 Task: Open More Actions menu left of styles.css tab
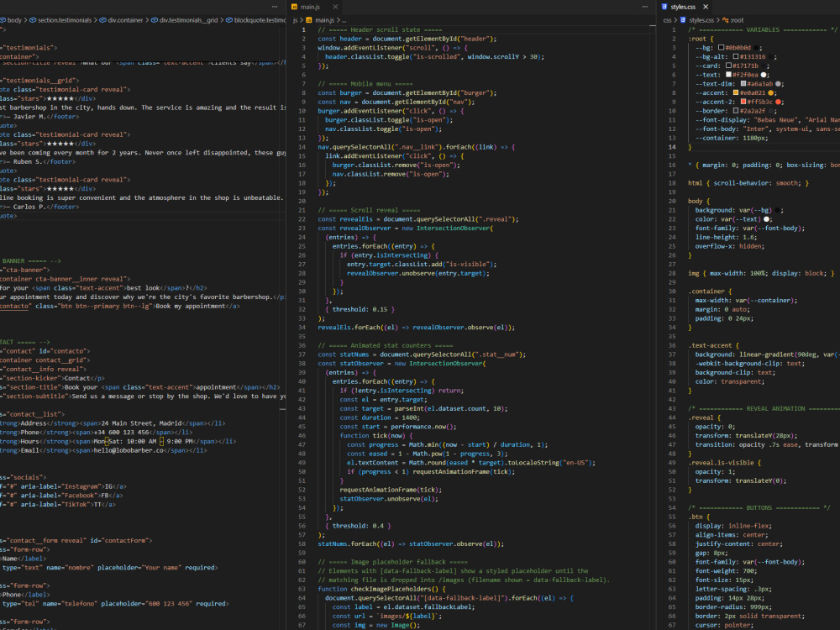tap(644, 7)
